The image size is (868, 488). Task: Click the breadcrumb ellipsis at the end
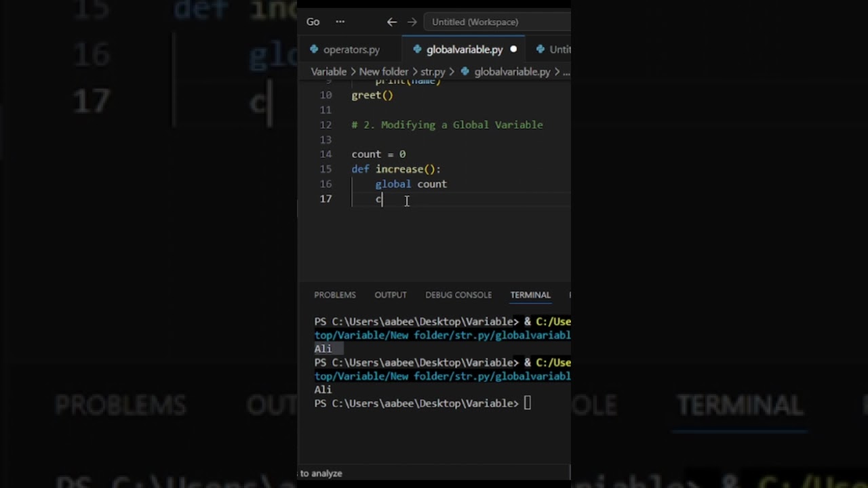[566, 71]
